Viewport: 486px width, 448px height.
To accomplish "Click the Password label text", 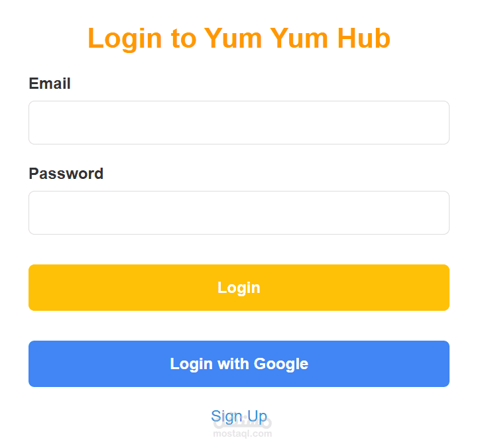I will click(66, 174).
